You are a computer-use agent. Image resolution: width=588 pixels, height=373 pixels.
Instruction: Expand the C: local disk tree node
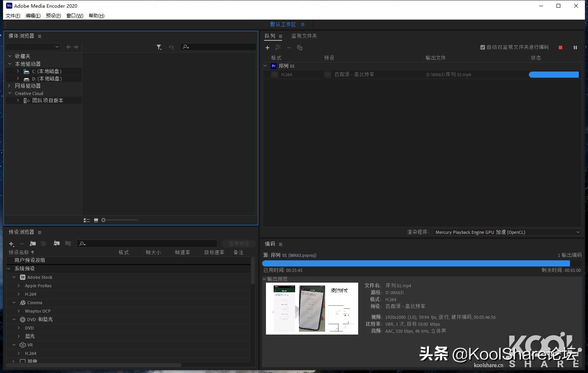(x=18, y=71)
